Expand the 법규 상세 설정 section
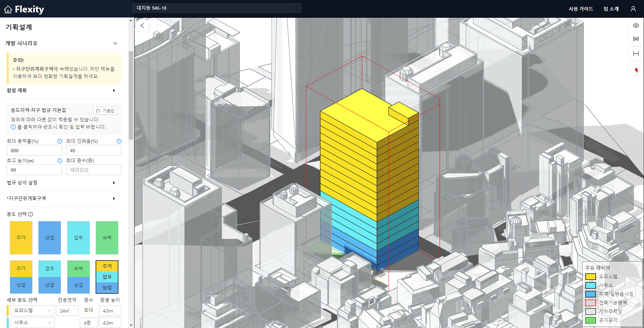The image size is (644, 328). point(114,183)
